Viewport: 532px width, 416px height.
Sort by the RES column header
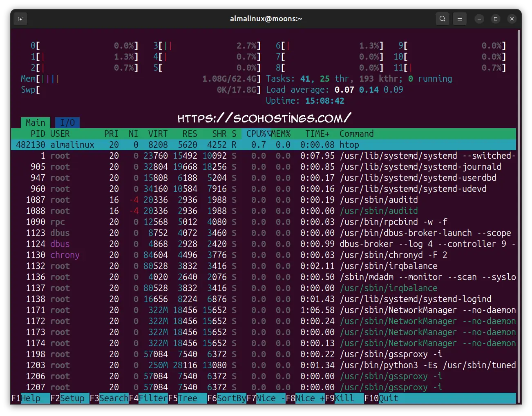[190, 134]
